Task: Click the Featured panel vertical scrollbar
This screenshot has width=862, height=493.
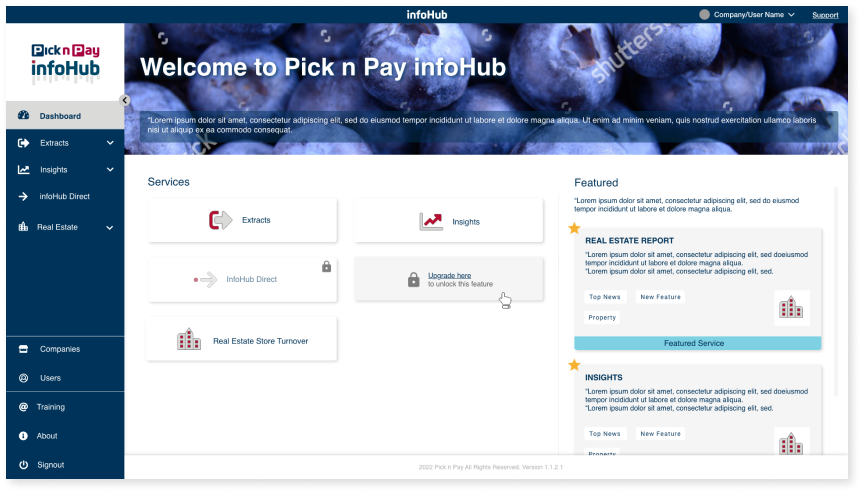Action: tap(836, 291)
